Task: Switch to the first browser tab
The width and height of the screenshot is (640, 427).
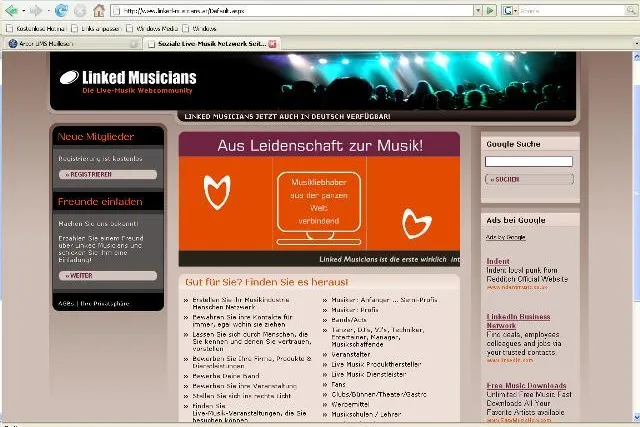Action: point(73,43)
